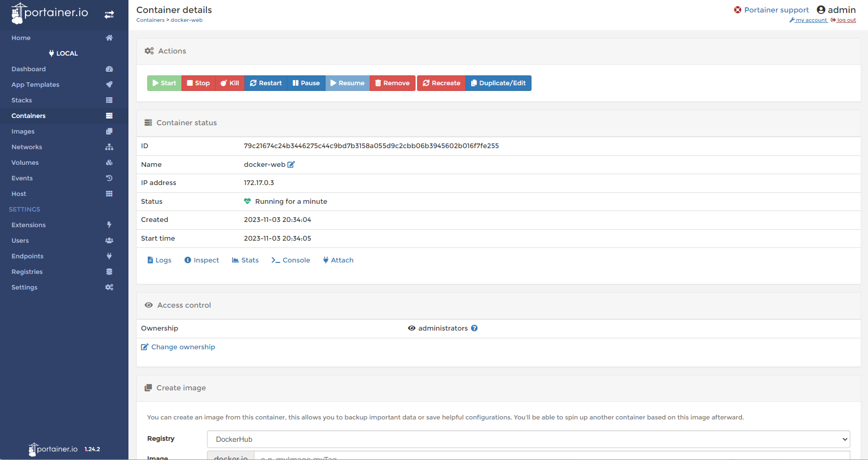Click the 'Running for a minute' status text
868x460 pixels.
tap(291, 202)
